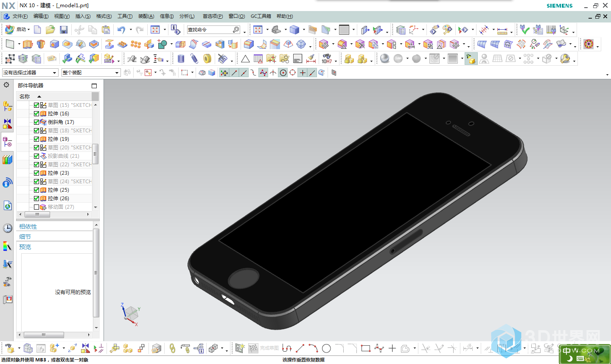Select the Move Face synchronous tool
611x364 pixels.
[x=324, y=44]
